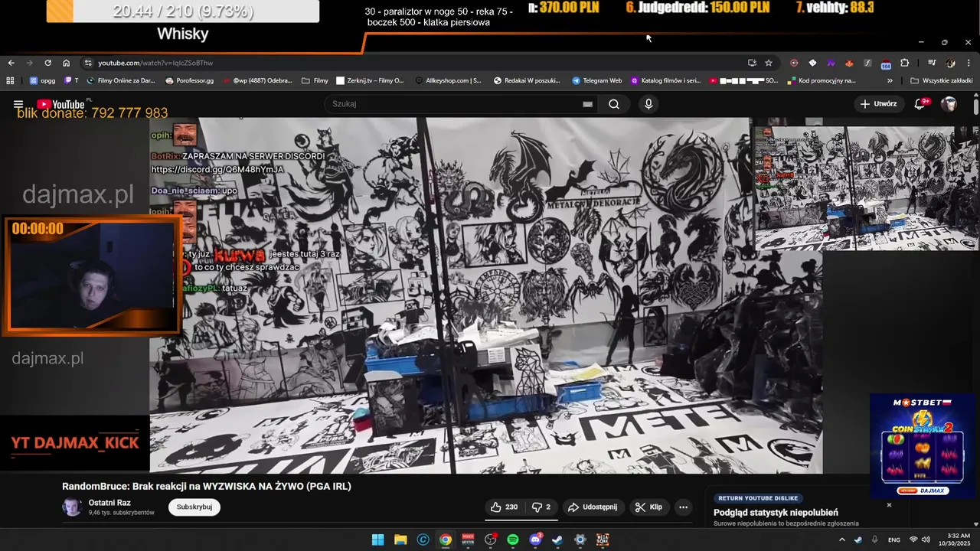The width and height of the screenshot is (980, 551).
Task: Open Voicemeeter from taskbar
Action: click(x=468, y=540)
